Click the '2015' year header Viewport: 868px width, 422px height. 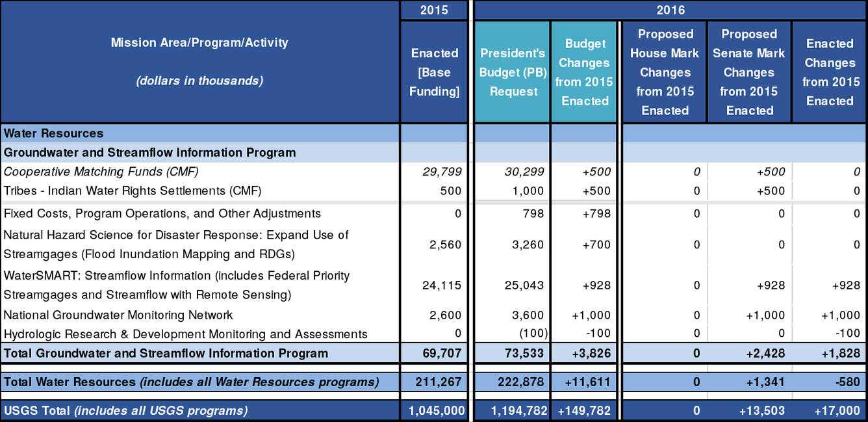tap(434, 10)
